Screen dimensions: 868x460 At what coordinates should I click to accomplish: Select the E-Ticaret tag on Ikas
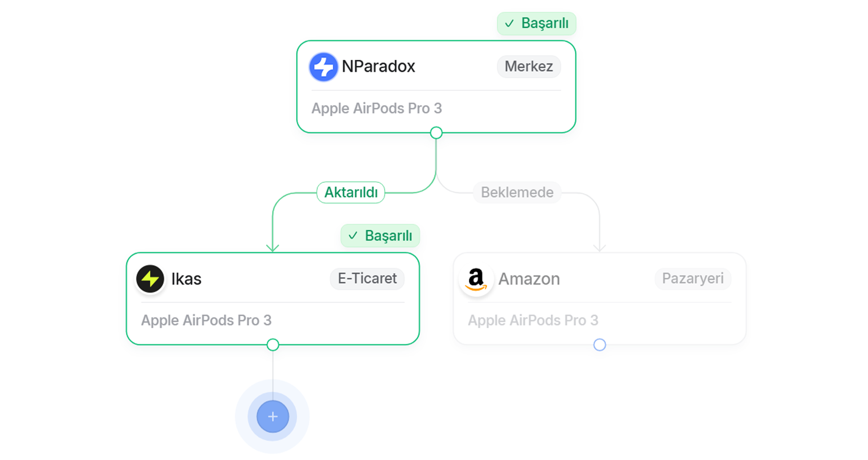click(x=367, y=278)
